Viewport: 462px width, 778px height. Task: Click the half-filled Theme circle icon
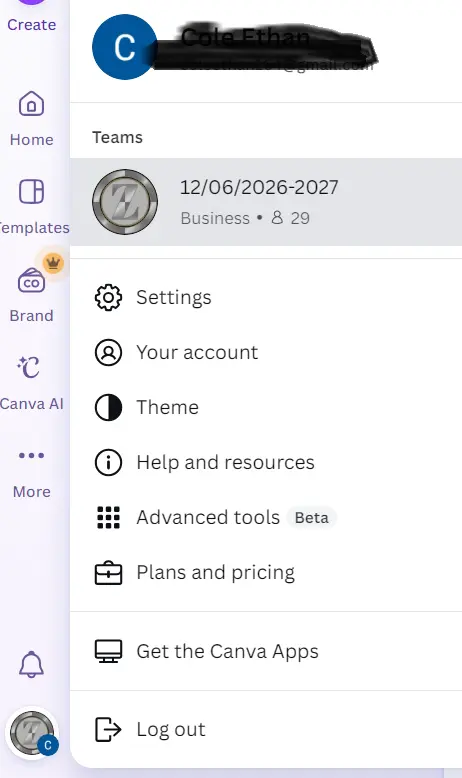(108, 407)
